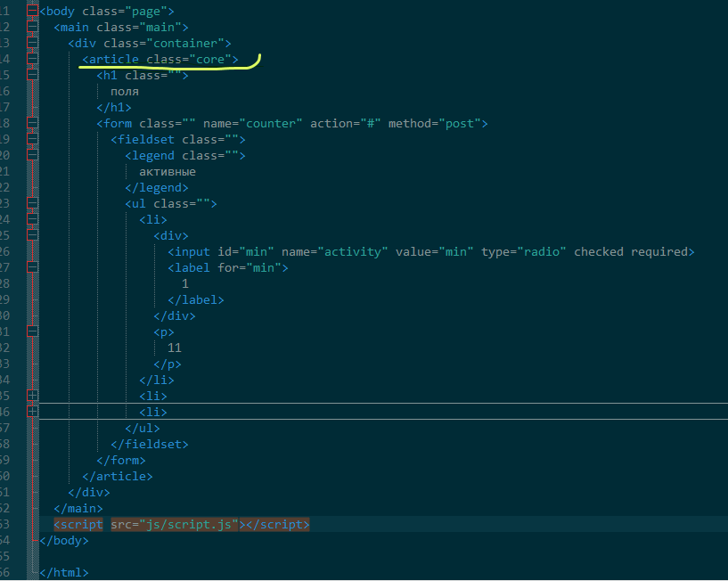
Task: Collapse the main class="main" fold marker
Action: (x=32, y=27)
